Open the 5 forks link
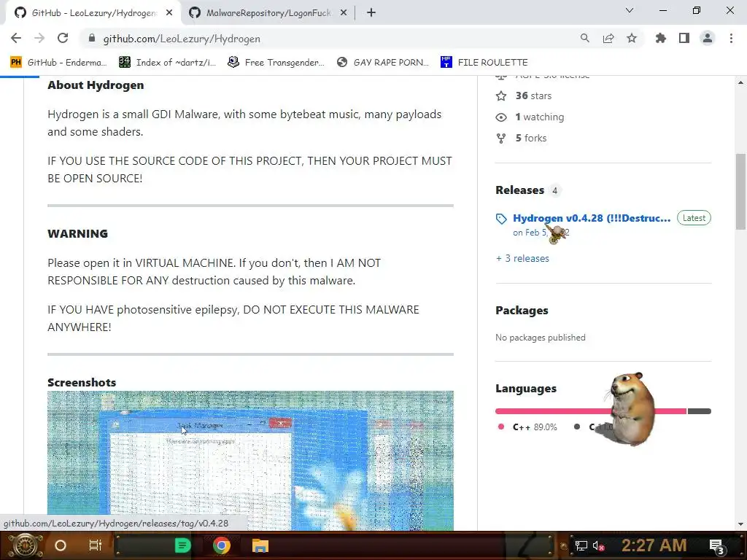Screen dimensions: 747x560 pyautogui.click(x=531, y=138)
